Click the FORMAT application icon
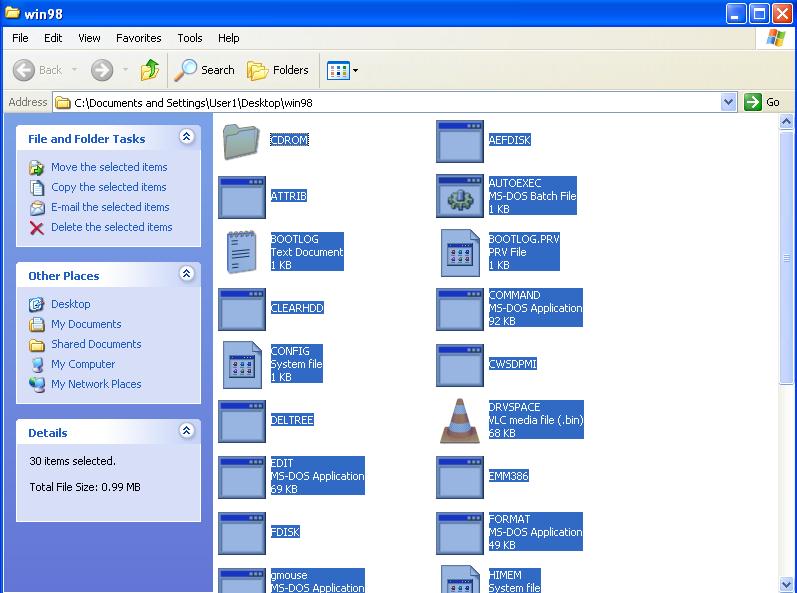Screen dimensions: 797x593 pos(459,533)
